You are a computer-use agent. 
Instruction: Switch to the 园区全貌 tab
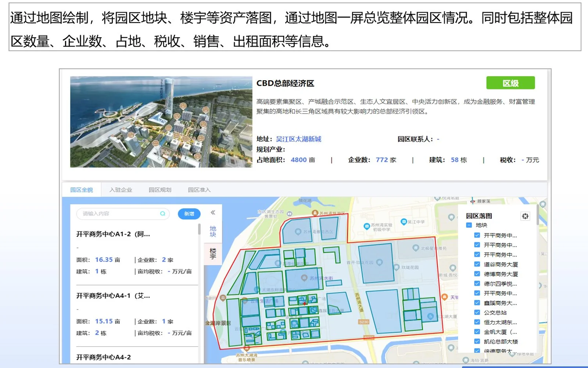[x=82, y=190]
